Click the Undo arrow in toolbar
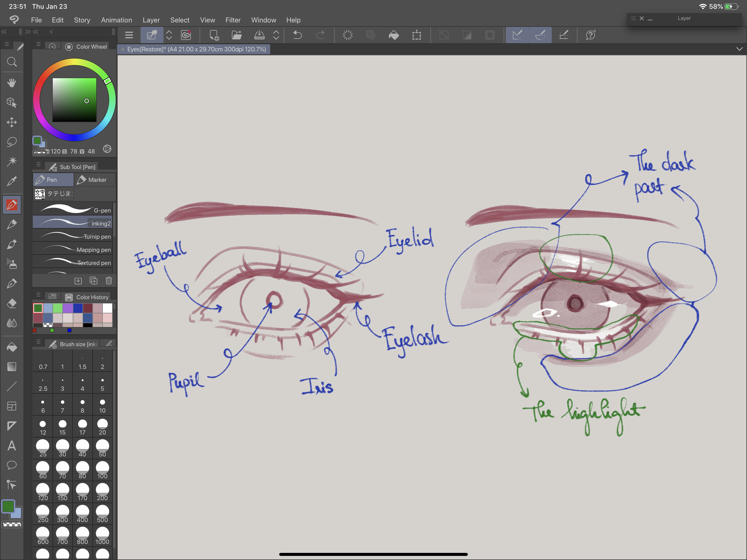Image resolution: width=747 pixels, height=560 pixels. click(x=297, y=35)
